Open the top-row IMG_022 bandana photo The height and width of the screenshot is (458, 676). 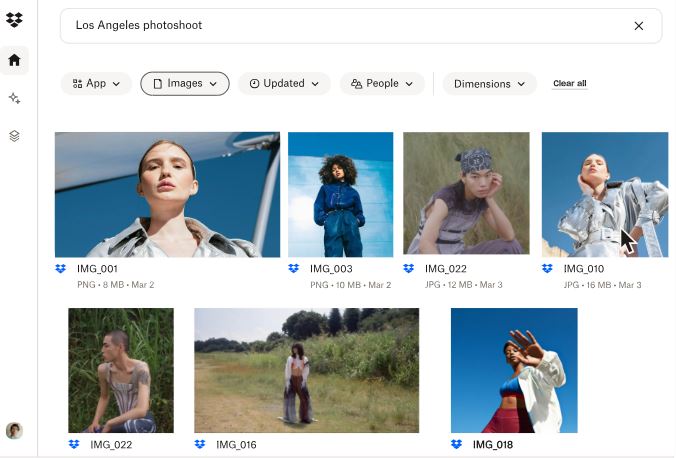pyautogui.click(x=466, y=193)
